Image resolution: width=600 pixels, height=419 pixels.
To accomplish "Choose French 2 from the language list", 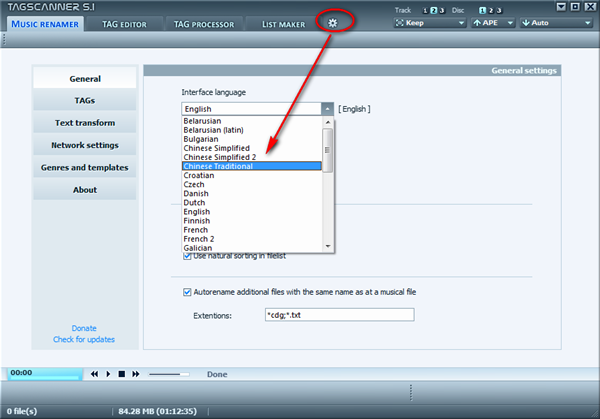I will 252,239.
